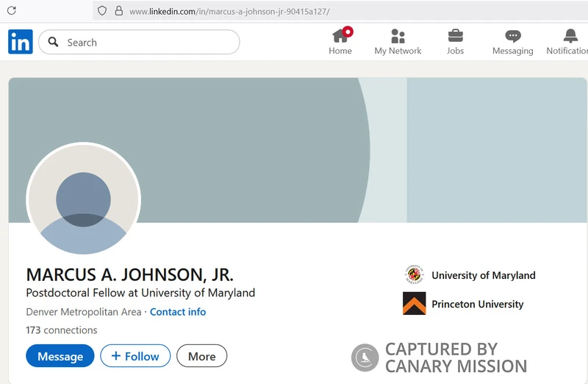Image resolution: width=588 pixels, height=384 pixels.
Task: Go to Home in the navigation
Action: [340, 42]
